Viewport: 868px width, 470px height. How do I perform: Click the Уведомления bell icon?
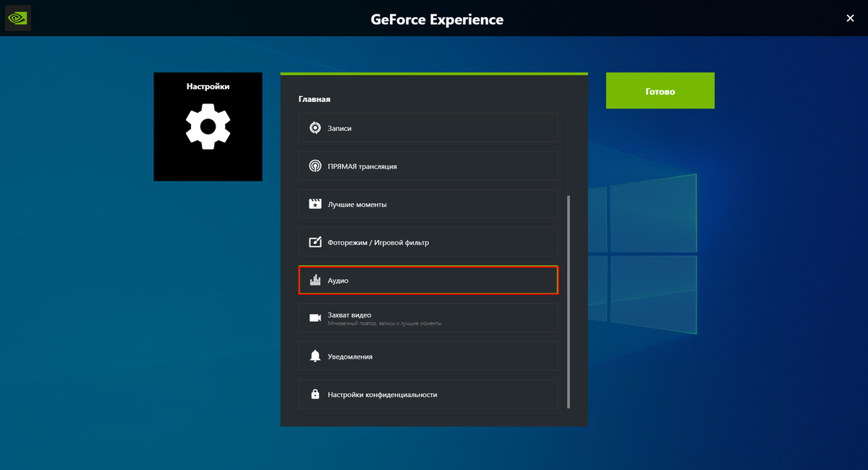click(x=315, y=356)
